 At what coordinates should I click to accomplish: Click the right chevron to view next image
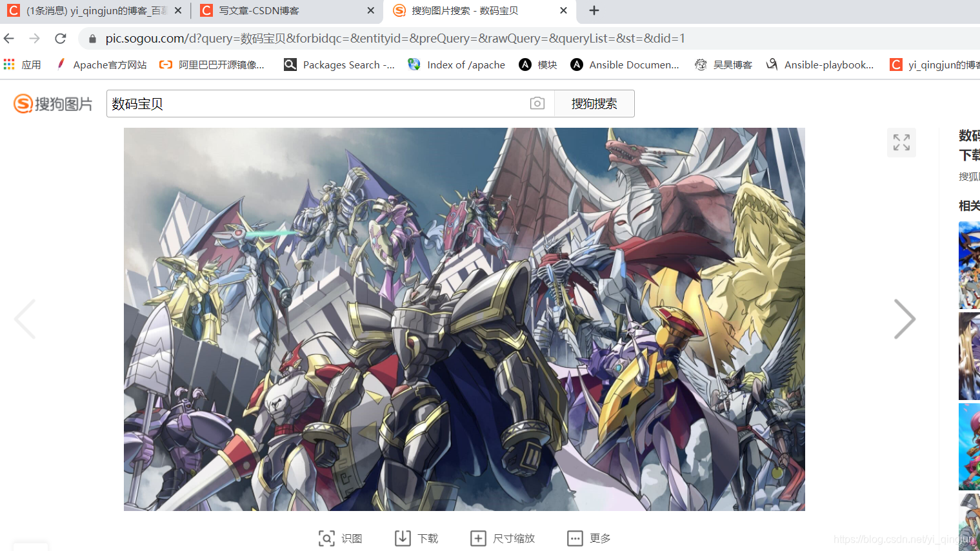tap(905, 318)
